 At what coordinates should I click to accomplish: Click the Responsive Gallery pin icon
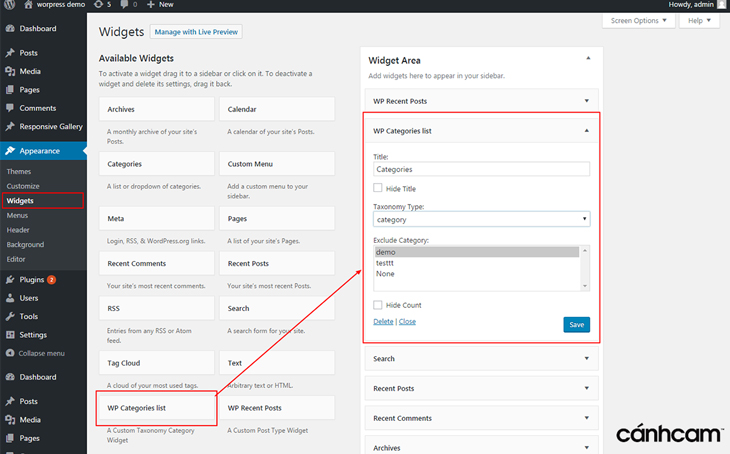click(x=10, y=127)
